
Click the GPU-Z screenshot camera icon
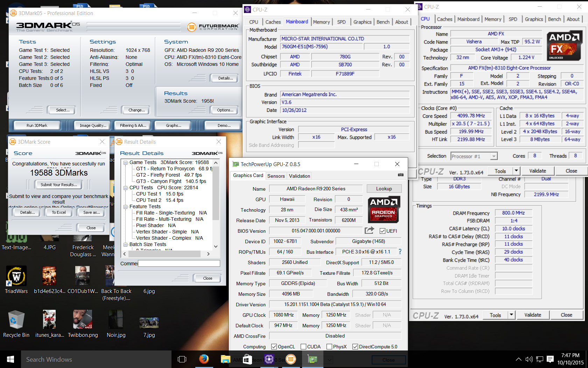(x=400, y=175)
